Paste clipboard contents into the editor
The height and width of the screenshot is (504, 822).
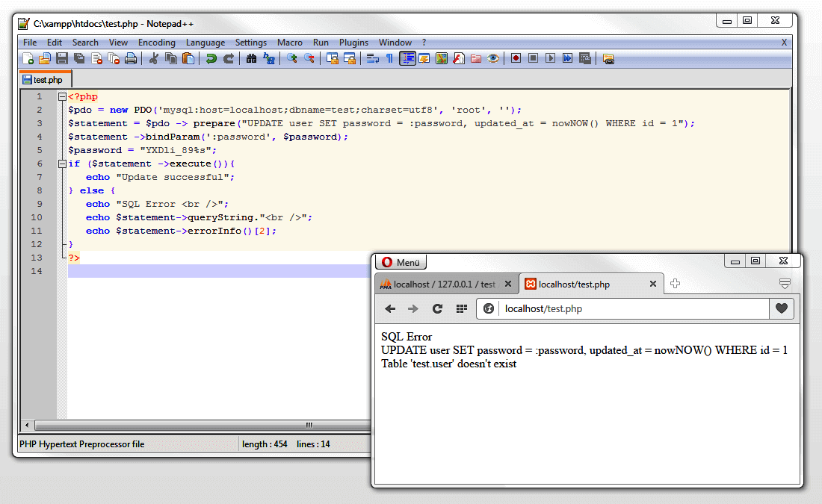click(x=188, y=58)
